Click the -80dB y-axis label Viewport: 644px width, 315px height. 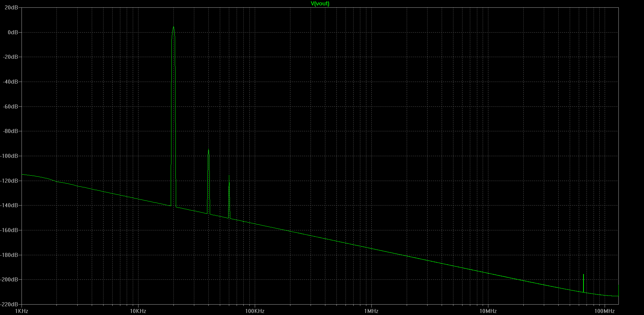10,131
